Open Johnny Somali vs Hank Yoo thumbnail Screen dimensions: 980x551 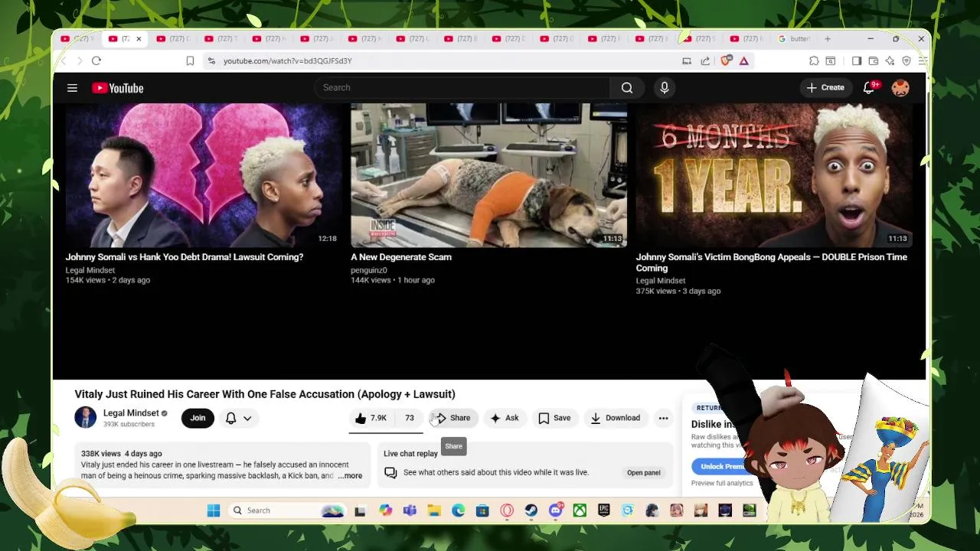point(203,175)
